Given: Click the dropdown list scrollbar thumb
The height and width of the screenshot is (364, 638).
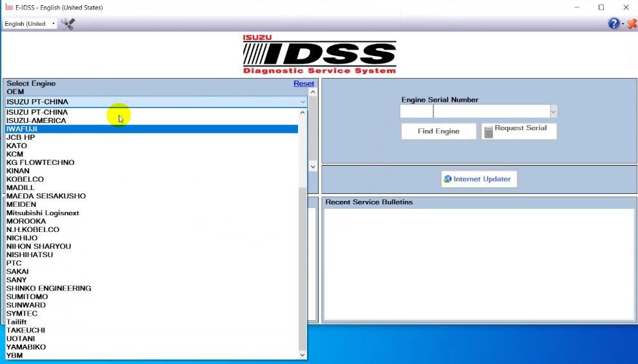Looking at the screenshot, I should tap(303, 269).
